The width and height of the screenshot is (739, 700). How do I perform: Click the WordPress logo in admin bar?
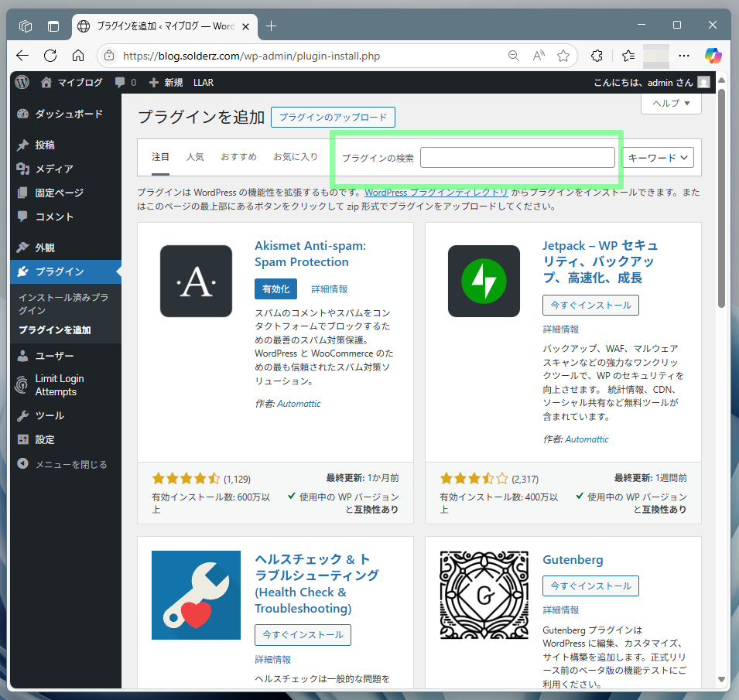(22, 82)
